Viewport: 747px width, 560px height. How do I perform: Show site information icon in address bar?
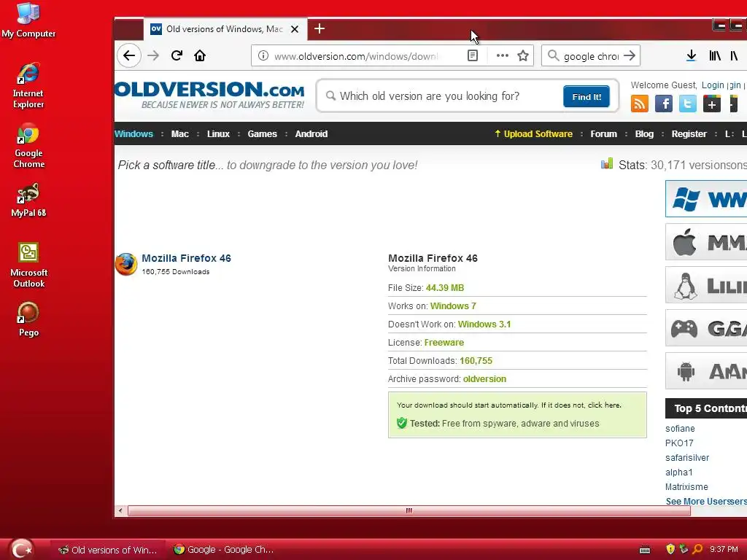(x=263, y=55)
